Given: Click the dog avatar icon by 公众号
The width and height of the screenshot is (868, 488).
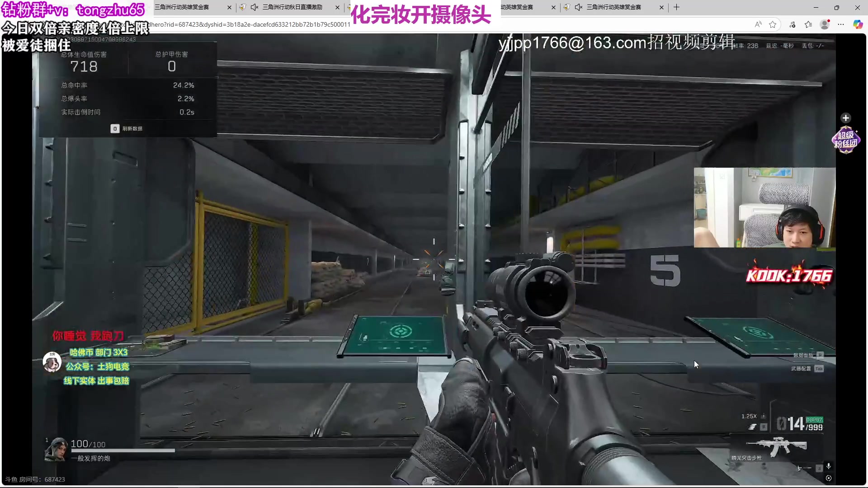Looking at the screenshot, I should tap(52, 362).
